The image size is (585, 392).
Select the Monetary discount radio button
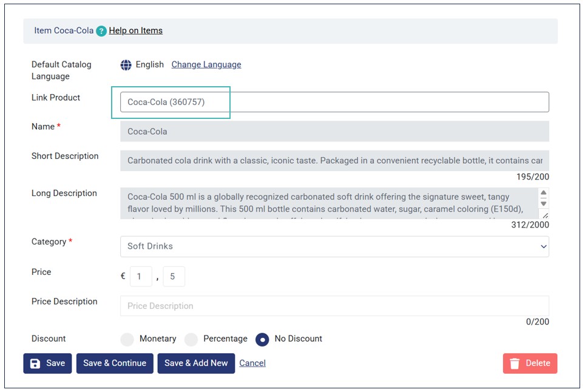point(127,339)
